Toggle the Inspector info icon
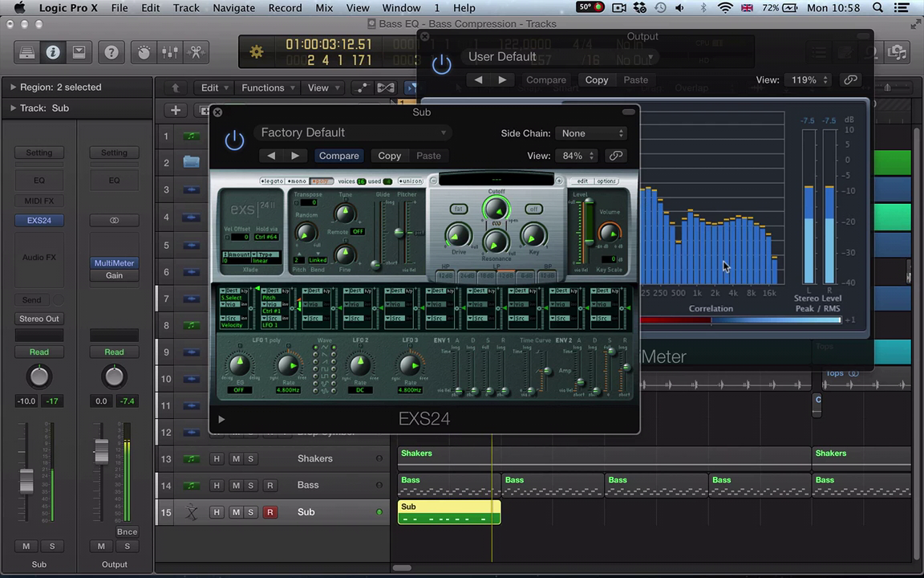The width and height of the screenshot is (924, 578). (53, 53)
